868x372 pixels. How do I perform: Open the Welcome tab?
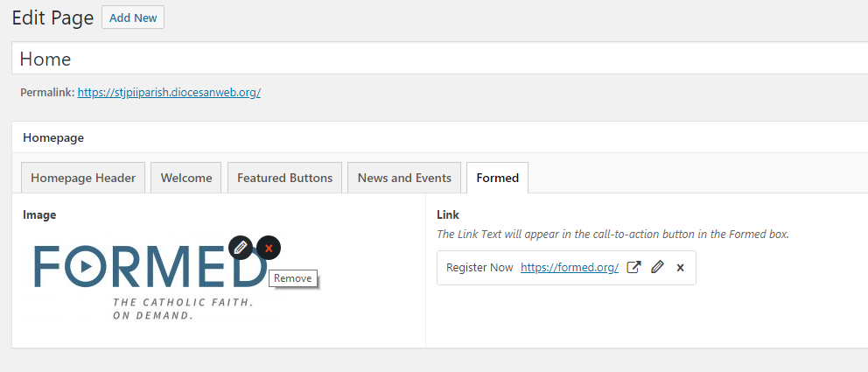click(x=185, y=178)
